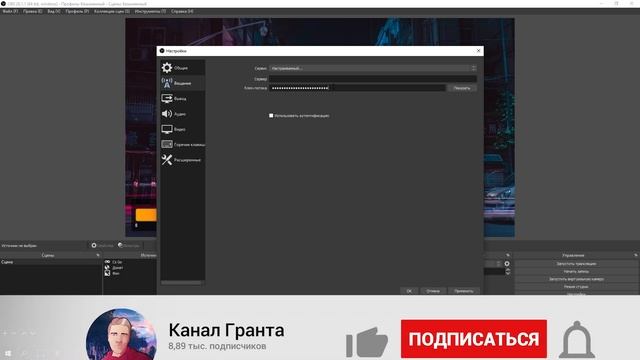Open the Hotkeys (Горячие клавиши) keyboard icon
Screen dimensions: 640x360
coord(167,144)
